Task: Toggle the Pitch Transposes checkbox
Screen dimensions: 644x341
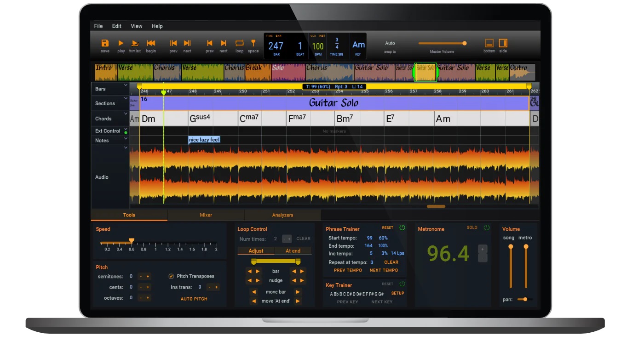Action: 171,276
